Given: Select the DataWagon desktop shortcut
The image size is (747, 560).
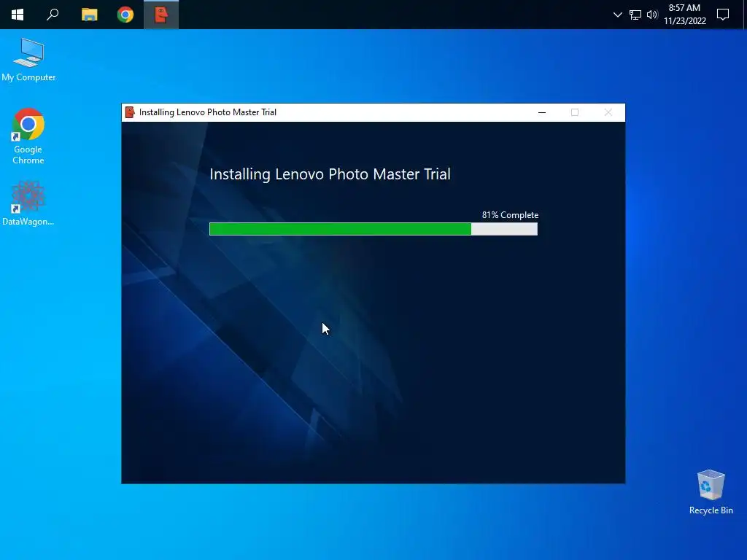Looking at the screenshot, I should [28, 204].
